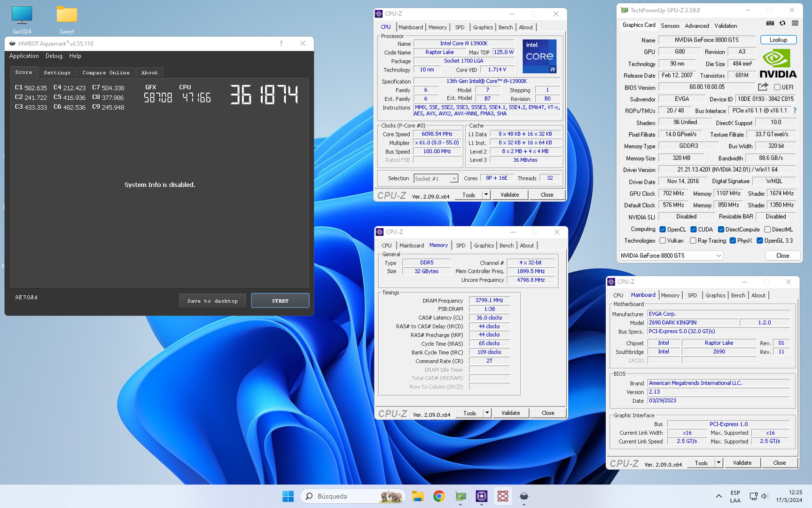This screenshot has width=812, height=508.
Task: Open File Explorer from taskbar
Action: click(x=417, y=496)
